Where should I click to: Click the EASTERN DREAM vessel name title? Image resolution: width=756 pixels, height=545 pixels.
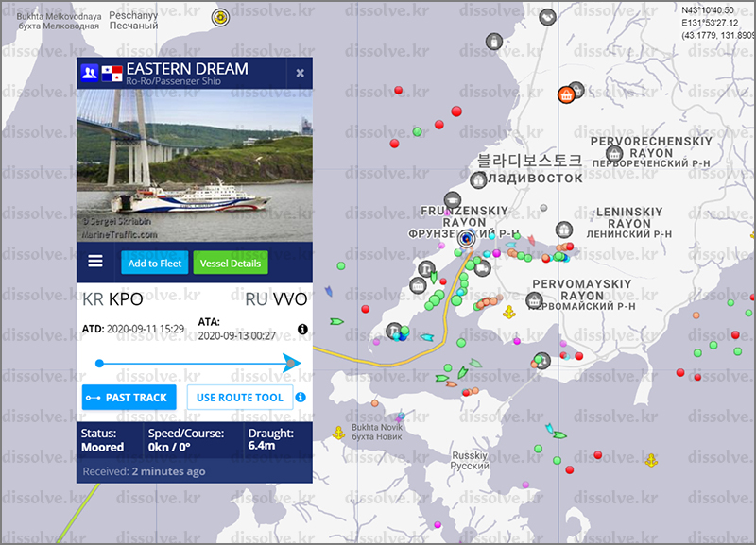187,69
